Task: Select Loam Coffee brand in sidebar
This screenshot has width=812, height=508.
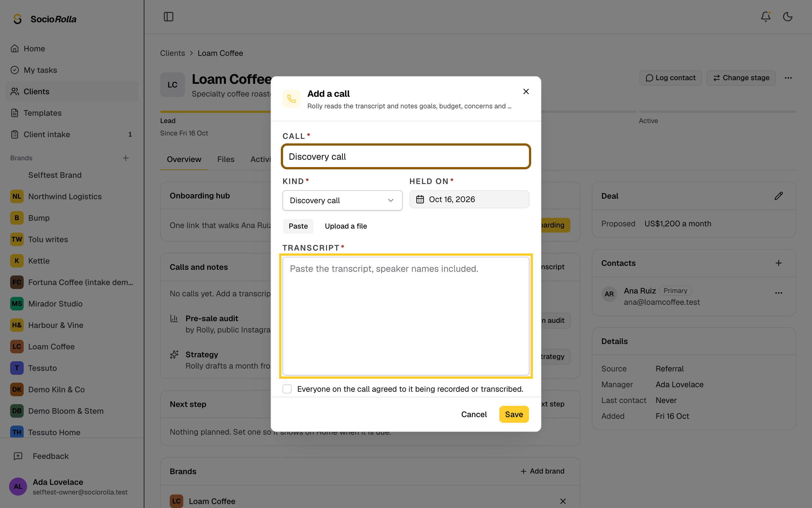Action: pos(72,347)
